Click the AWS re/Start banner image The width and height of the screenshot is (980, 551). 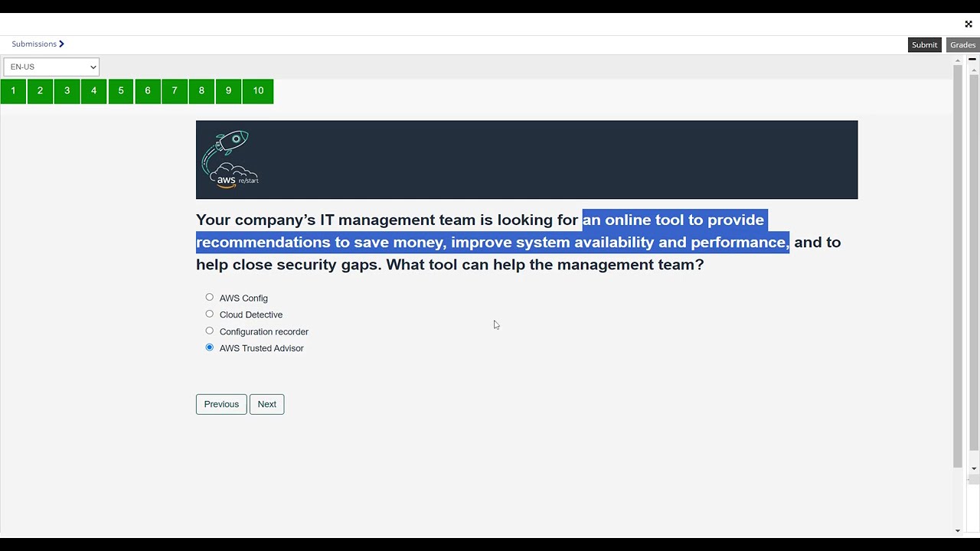pos(527,159)
